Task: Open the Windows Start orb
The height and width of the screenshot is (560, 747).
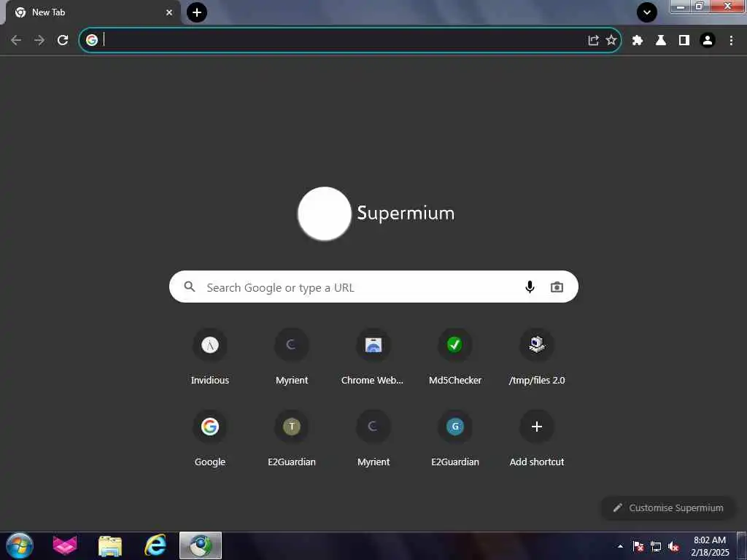Action: (x=20, y=545)
